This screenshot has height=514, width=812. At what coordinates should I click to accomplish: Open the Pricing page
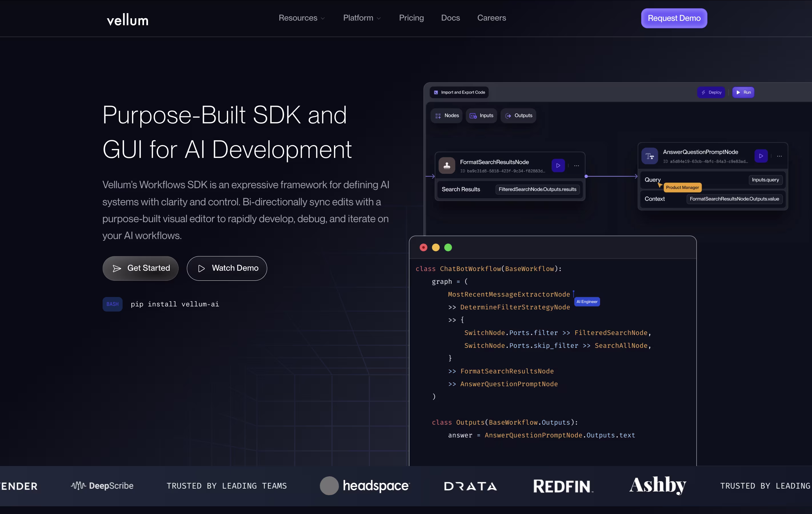tap(411, 18)
